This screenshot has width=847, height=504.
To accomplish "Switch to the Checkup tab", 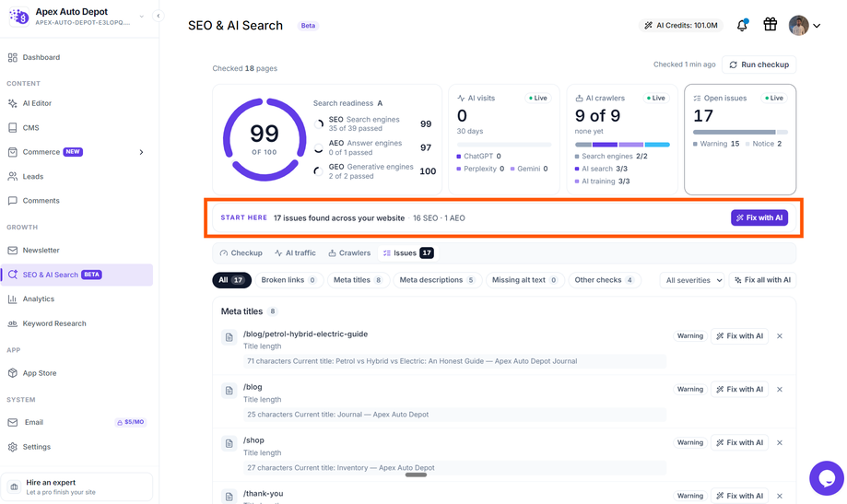I will pos(241,252).
